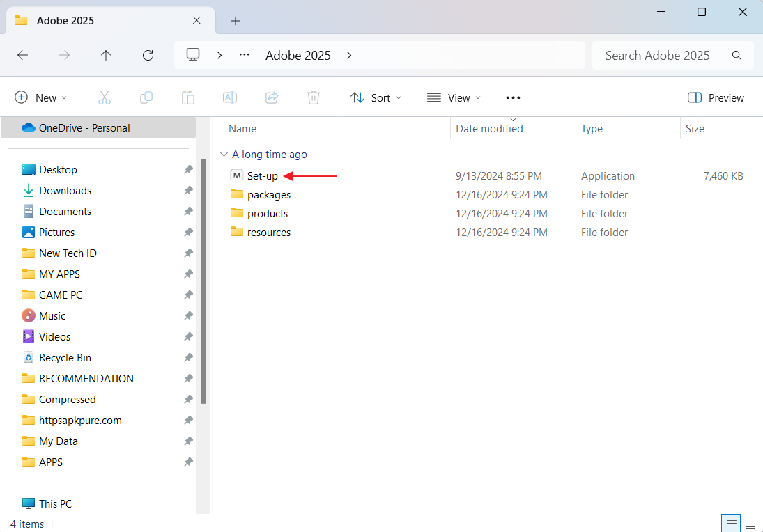Switch to large thumbnails view in status bar
The image size is (763, 532).
(x=750, y=524)
